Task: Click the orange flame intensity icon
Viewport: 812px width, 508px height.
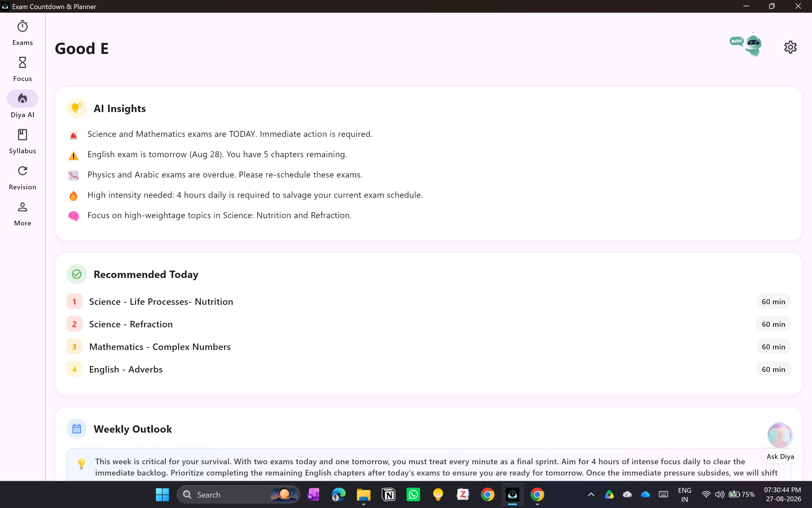Action: tap(74, 196)
